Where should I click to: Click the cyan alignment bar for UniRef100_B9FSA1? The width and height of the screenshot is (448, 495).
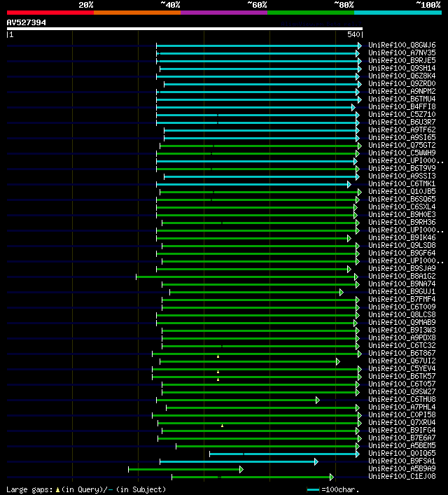239,462
